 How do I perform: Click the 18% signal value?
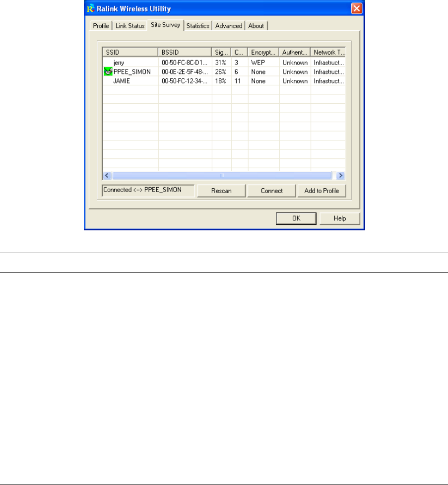[x=220, y=81]
